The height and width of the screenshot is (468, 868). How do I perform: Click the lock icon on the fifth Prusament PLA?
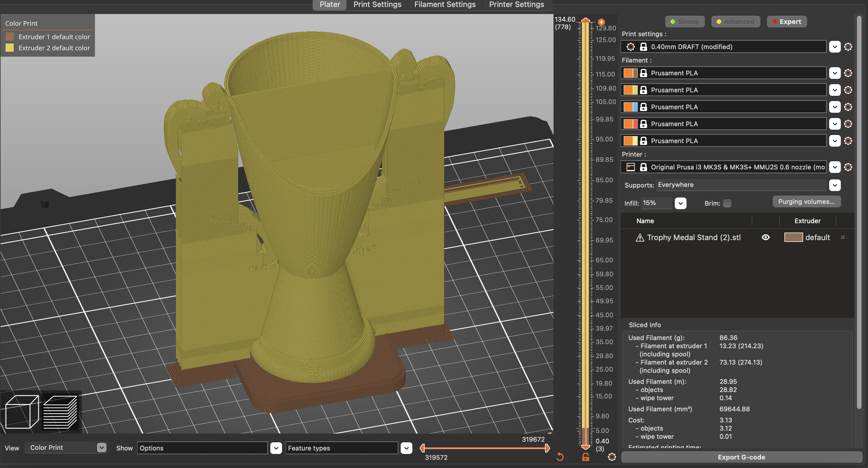pos(643,141)
